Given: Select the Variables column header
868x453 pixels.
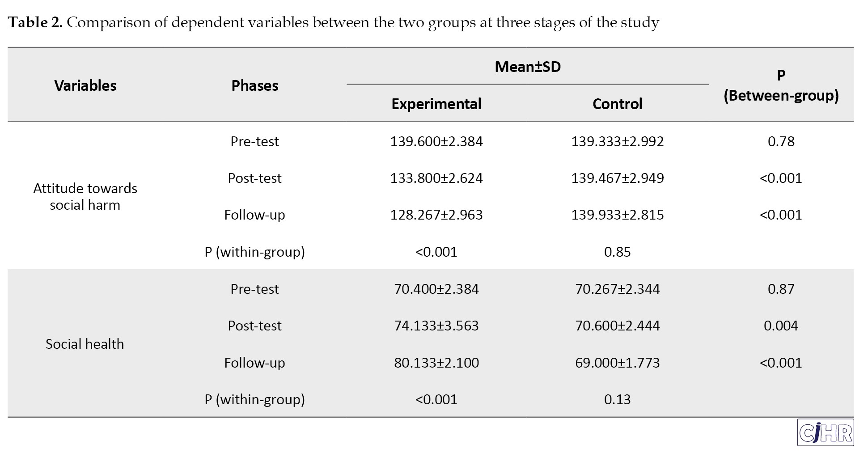Looking at the screenshot, I should point(85,85).
